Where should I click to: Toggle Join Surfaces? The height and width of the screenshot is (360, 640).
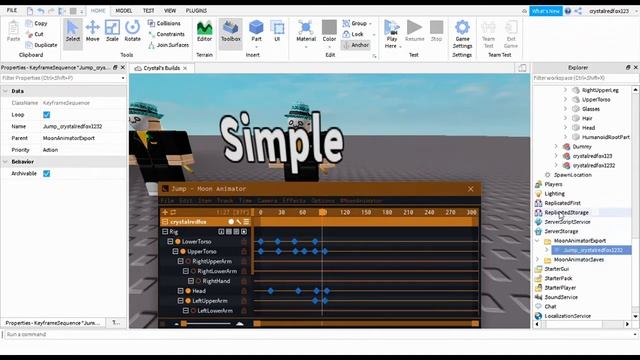(168, 45)
